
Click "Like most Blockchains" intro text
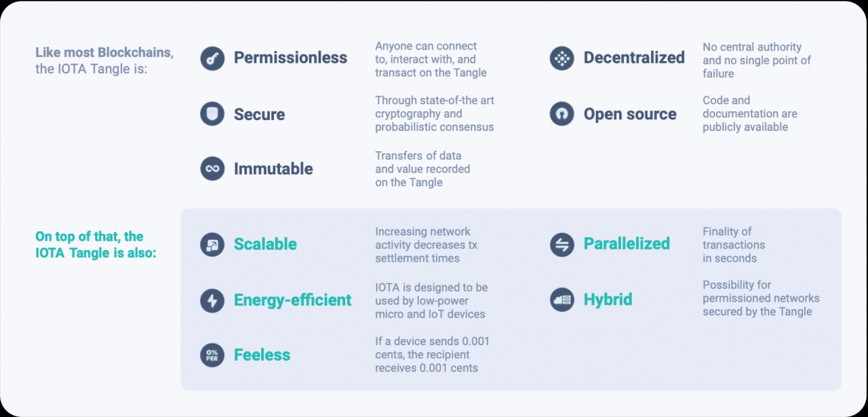point(104,53)
